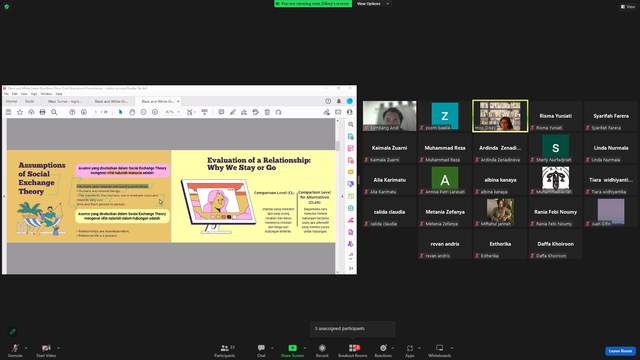Select Bambang Andi's video thumbnail
The height and width of the screenshot is (360, 640).
(390, 116)
